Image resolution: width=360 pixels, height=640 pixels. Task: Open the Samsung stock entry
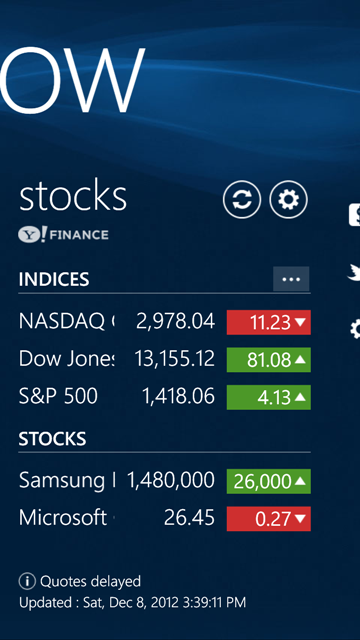pos(164,482)
